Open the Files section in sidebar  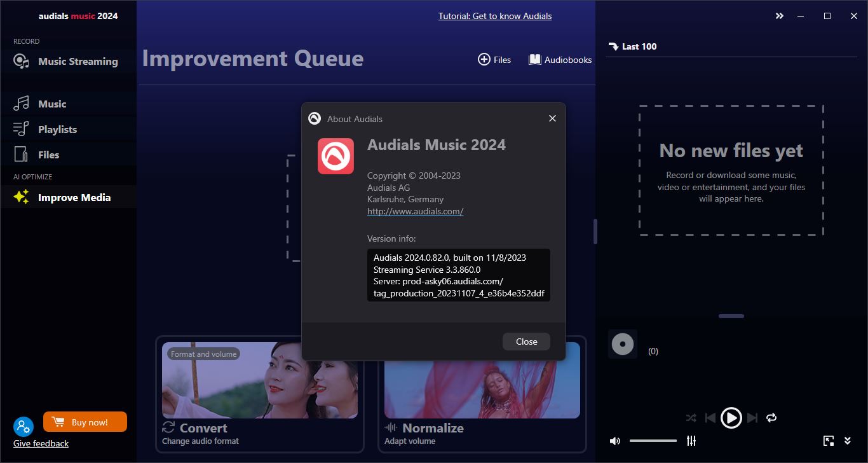(68, 155)
